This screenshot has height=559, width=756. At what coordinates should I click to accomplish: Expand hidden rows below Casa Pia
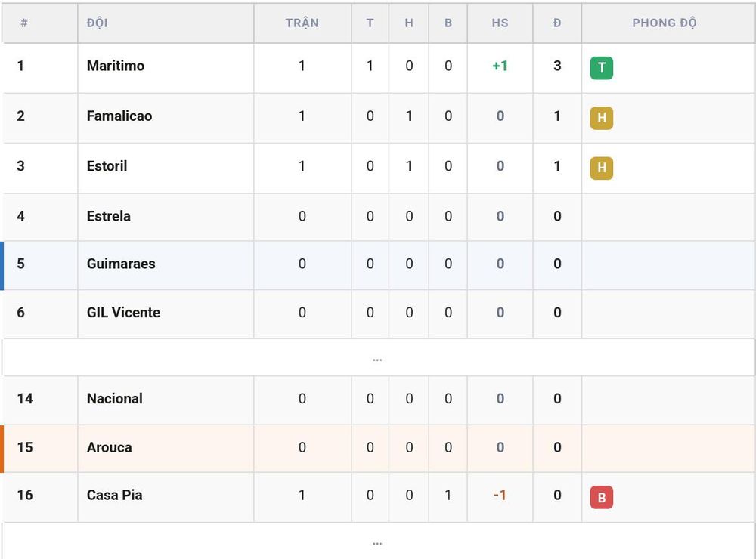click(x=378, y=542)
